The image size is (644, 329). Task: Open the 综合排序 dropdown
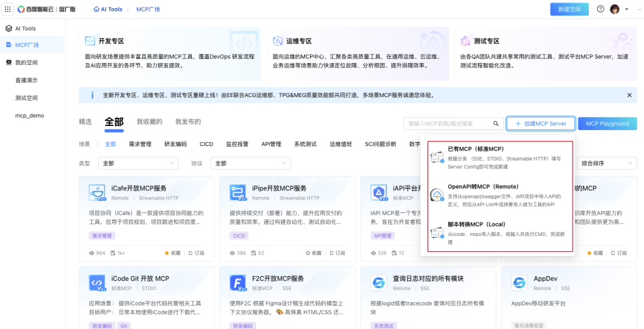(607, 163)
